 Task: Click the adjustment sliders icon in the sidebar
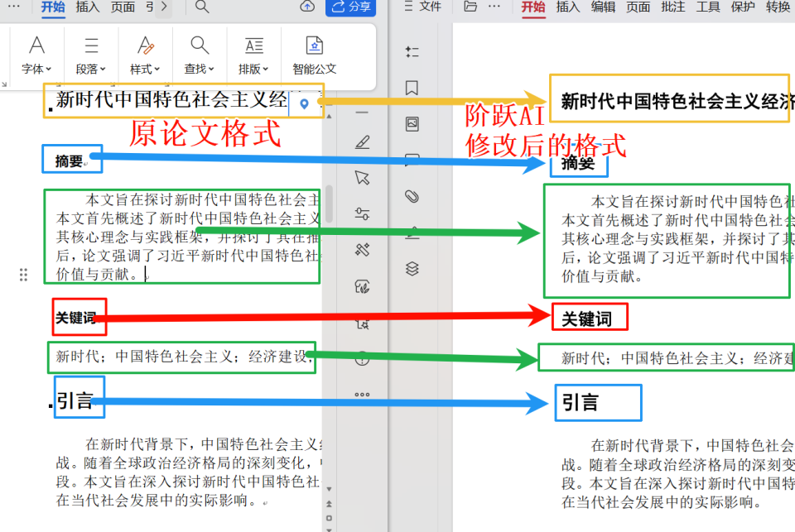click(362, 213)
